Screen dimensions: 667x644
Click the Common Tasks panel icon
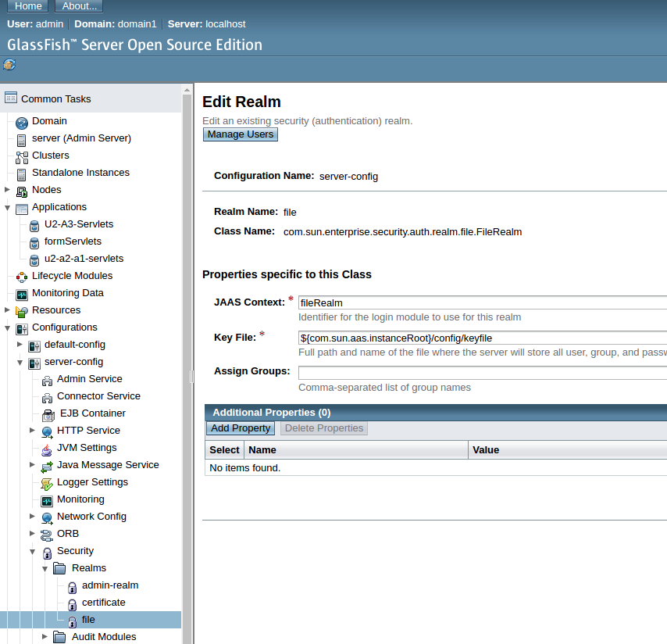11,98
